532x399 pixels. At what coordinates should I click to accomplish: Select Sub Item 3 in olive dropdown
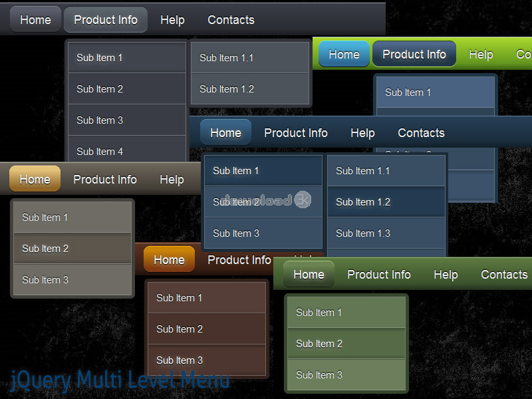346,374
